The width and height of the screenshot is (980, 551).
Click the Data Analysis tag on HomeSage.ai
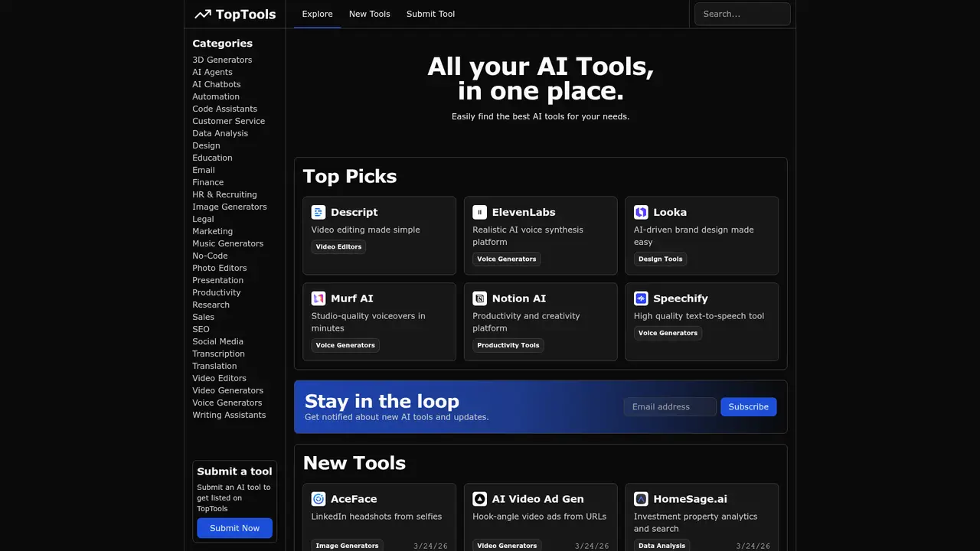tap(661, 546)
